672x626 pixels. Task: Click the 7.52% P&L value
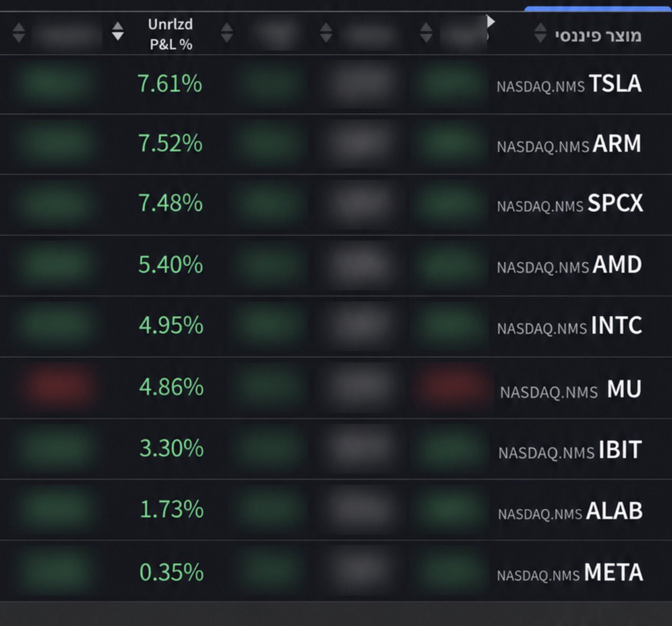[x=170, y=143]
